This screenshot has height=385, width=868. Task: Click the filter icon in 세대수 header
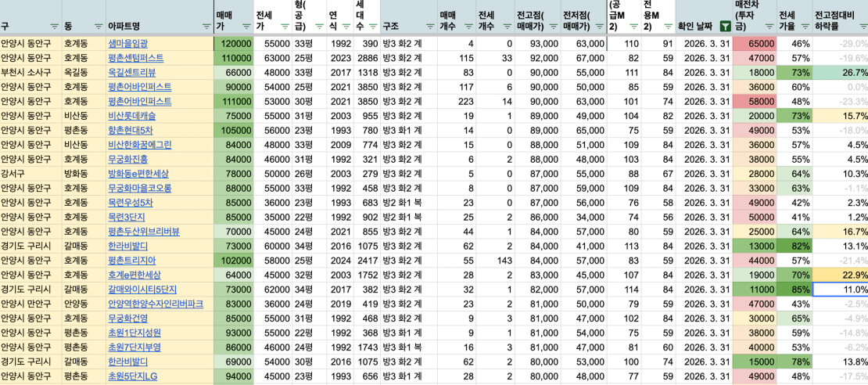pyautogui.click(x=372, y=26)
